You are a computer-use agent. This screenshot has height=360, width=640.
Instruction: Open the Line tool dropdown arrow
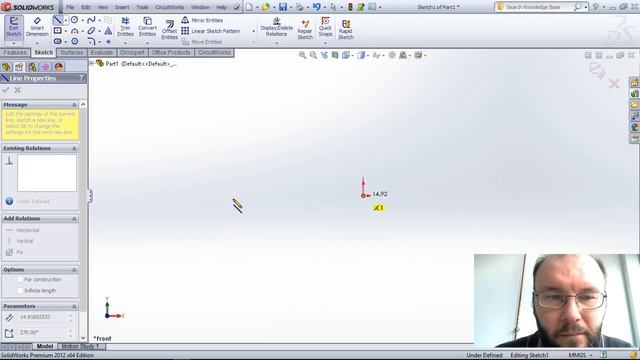(x=65, y=20)
